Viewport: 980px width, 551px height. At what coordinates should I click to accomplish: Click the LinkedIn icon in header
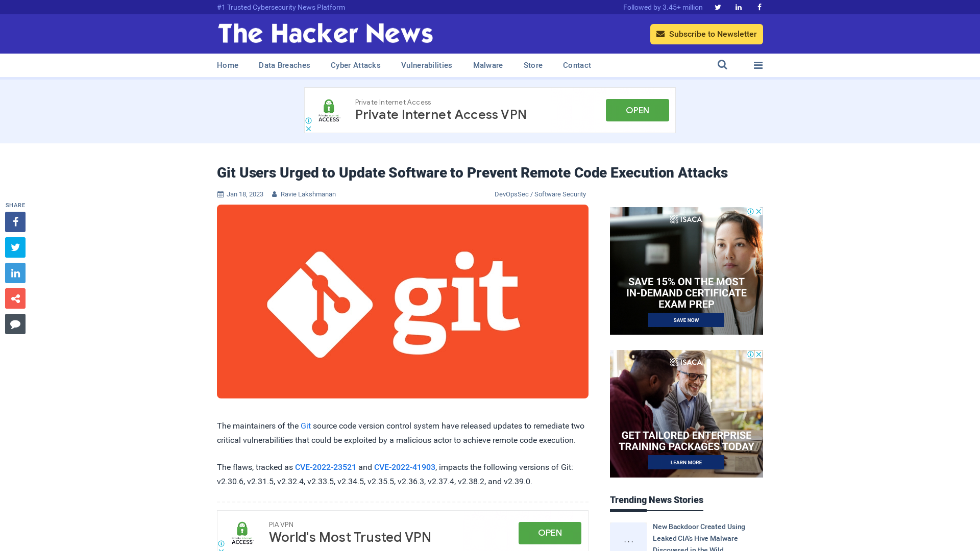(739, 7)
